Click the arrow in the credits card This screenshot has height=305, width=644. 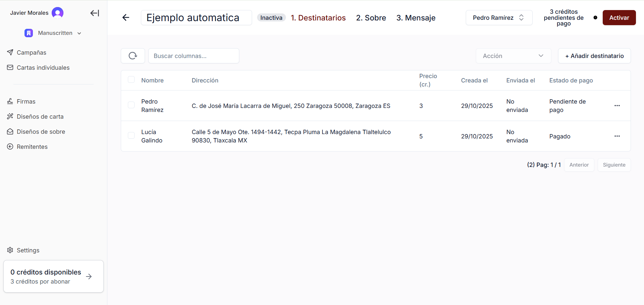click(89, 277)
